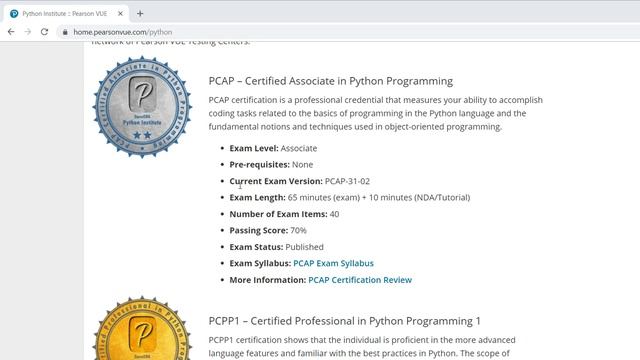The height and width of the screenshot is (360, 640).
Task: Reload the page with refresh icon
Action: 44,31
